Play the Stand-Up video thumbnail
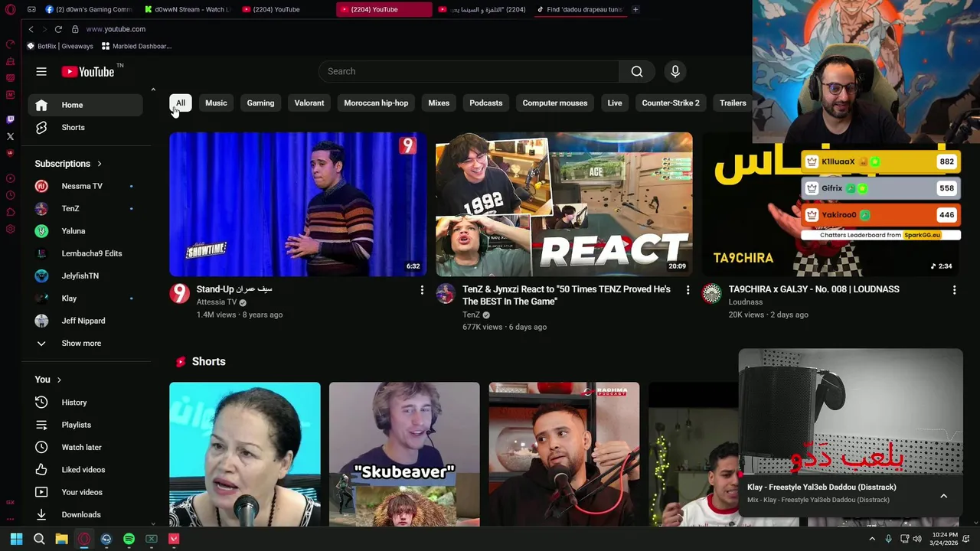The width and height of the screenshot is (980, 551). pos(298,204)
